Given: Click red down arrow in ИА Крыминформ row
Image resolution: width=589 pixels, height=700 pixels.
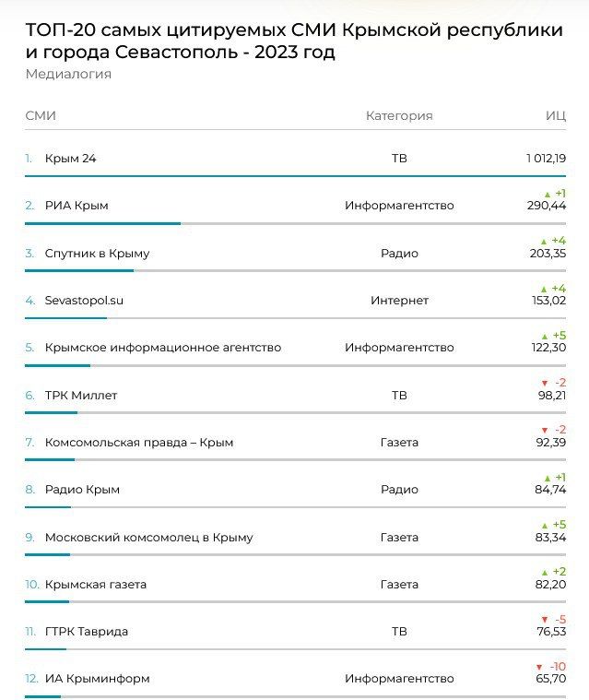Looking at the screenshot, I should coord(539,667).
